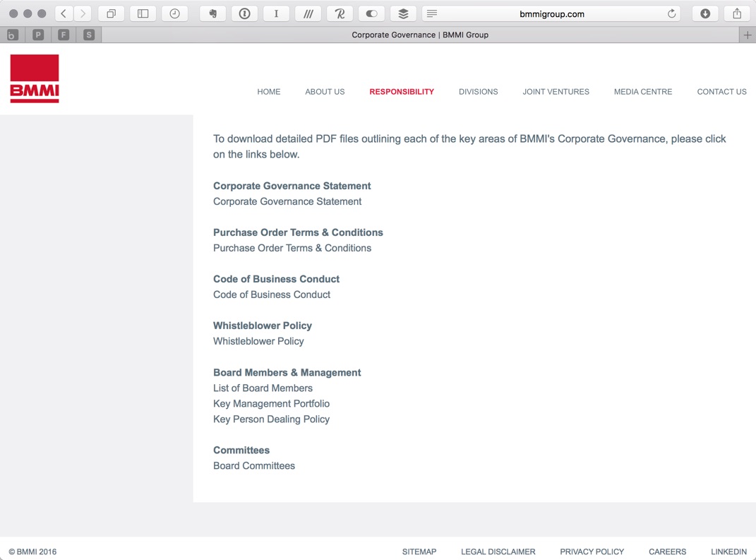Switch to the pinned 'S' tab
The image size is (756, 560).
(x=89, y=35)
